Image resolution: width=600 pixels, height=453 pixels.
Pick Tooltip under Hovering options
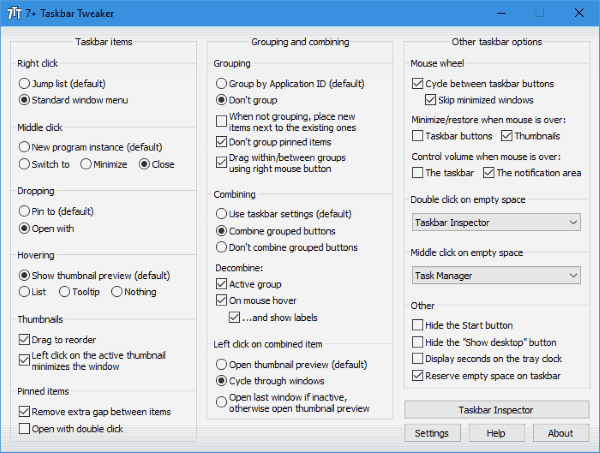(x=65, y=292)
